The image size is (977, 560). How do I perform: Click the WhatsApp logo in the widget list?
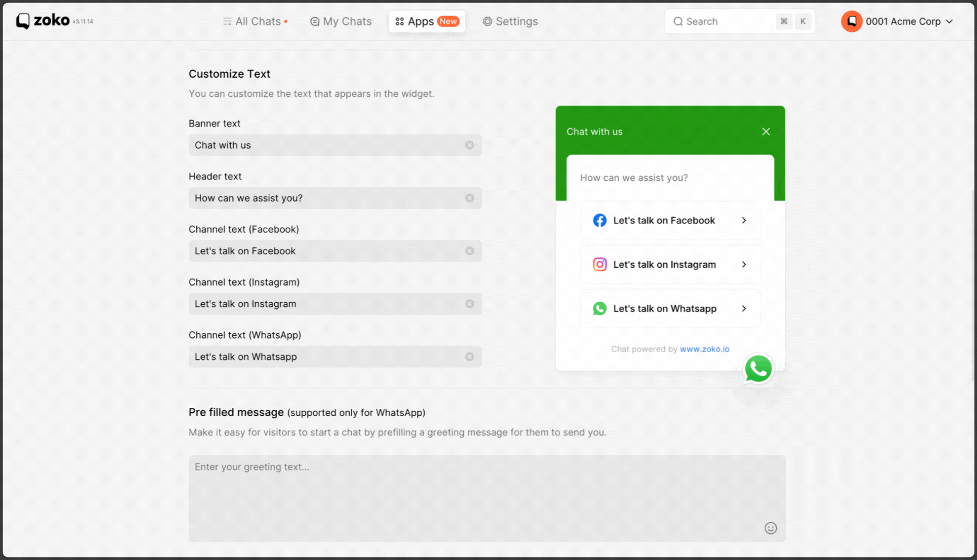(599, 309)
